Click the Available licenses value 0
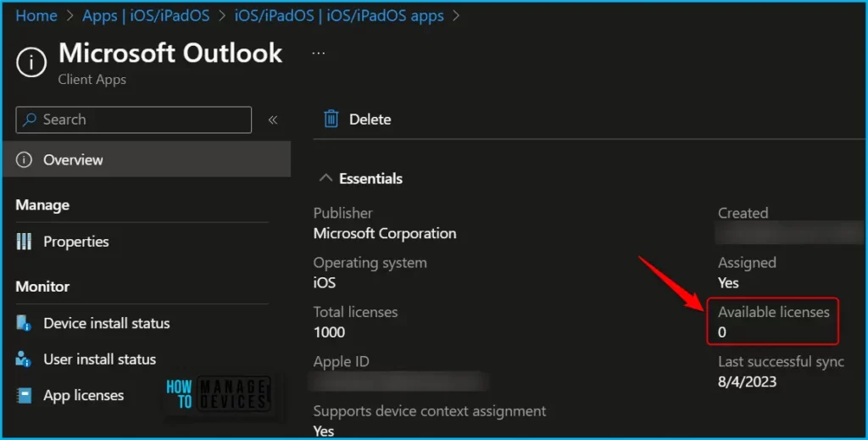The image size is (868, 440). coord(722,332)
